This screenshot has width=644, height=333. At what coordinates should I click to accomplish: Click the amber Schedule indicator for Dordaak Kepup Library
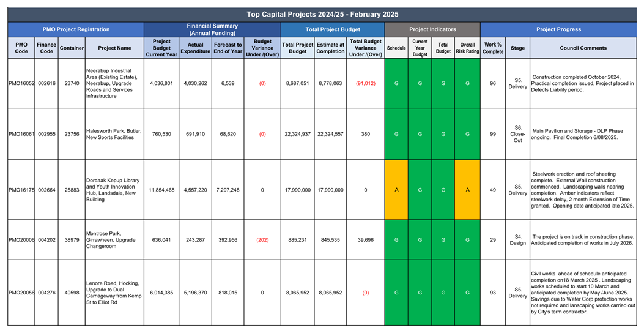click(x=396, y=190)
